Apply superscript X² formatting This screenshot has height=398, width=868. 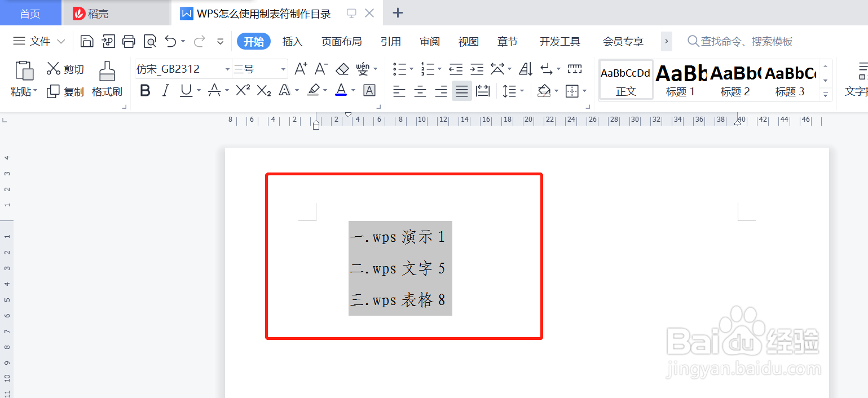tap(243, 90)
